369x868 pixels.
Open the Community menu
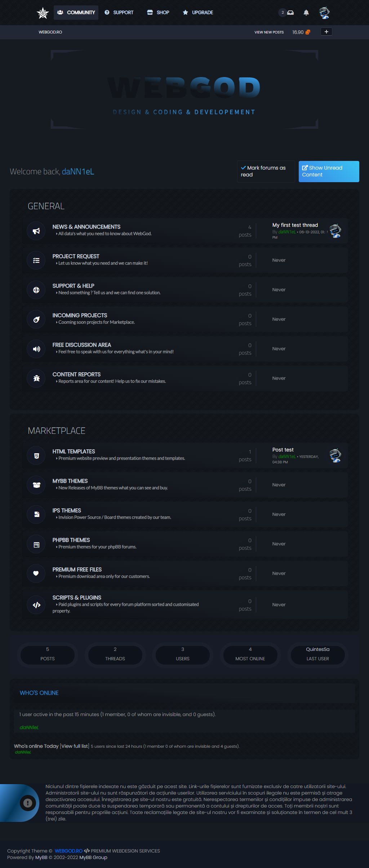76,13
